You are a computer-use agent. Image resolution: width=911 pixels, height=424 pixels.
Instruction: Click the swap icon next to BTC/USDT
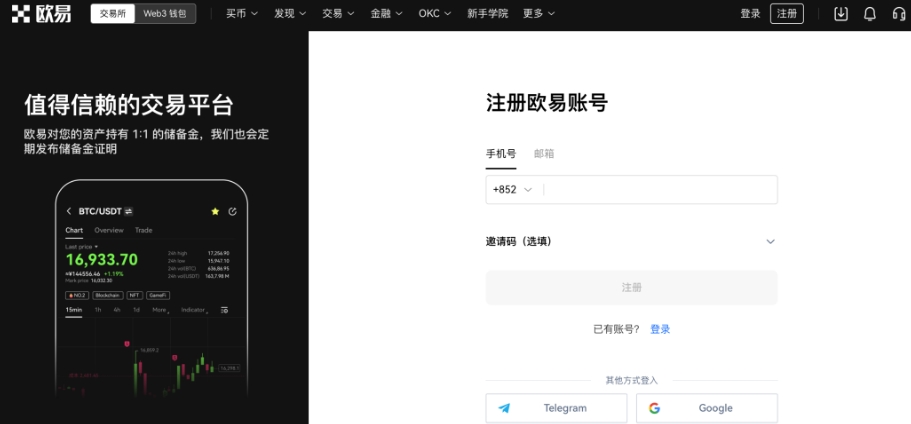click(128, 211)
